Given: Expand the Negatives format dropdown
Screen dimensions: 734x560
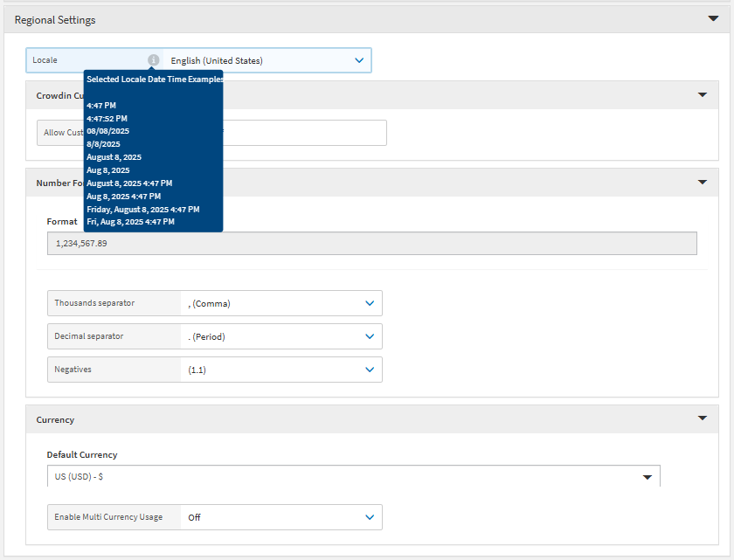Looking at the screenshot, I should coord(370,370).
